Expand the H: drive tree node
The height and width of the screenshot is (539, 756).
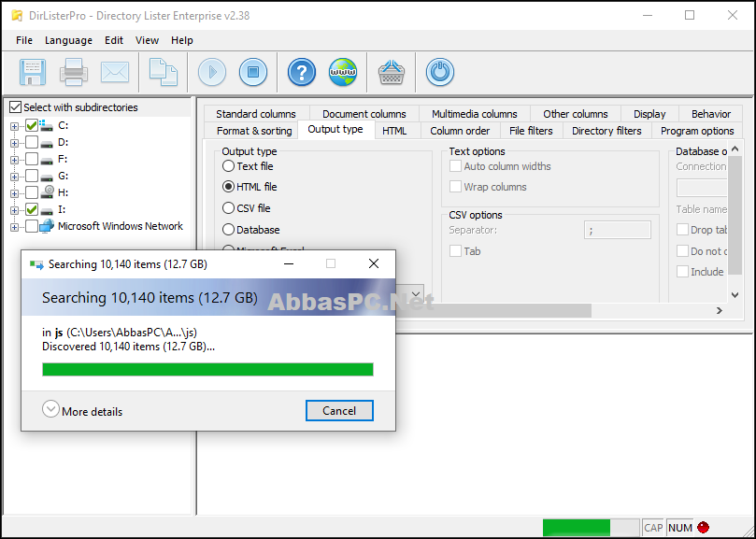coord(14,193)
